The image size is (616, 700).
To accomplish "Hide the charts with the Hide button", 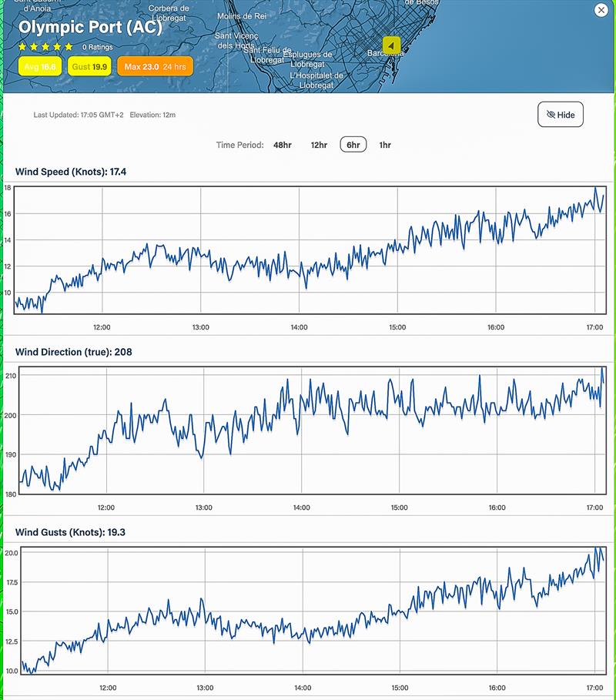I will point(561,114).
